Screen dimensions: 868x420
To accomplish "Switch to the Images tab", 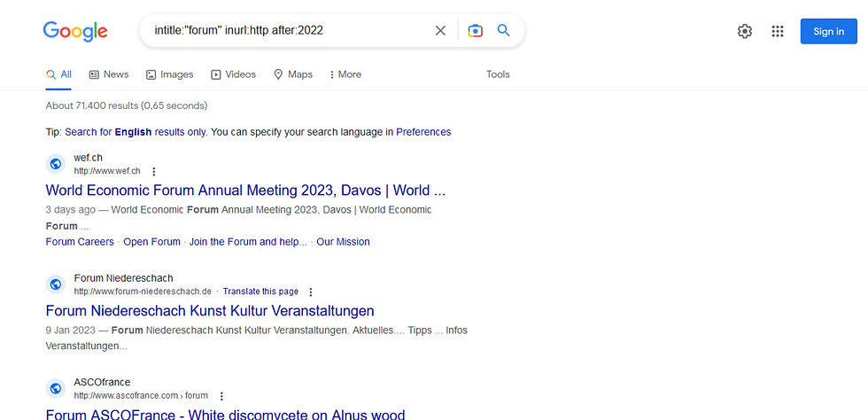I will (169, 74).
